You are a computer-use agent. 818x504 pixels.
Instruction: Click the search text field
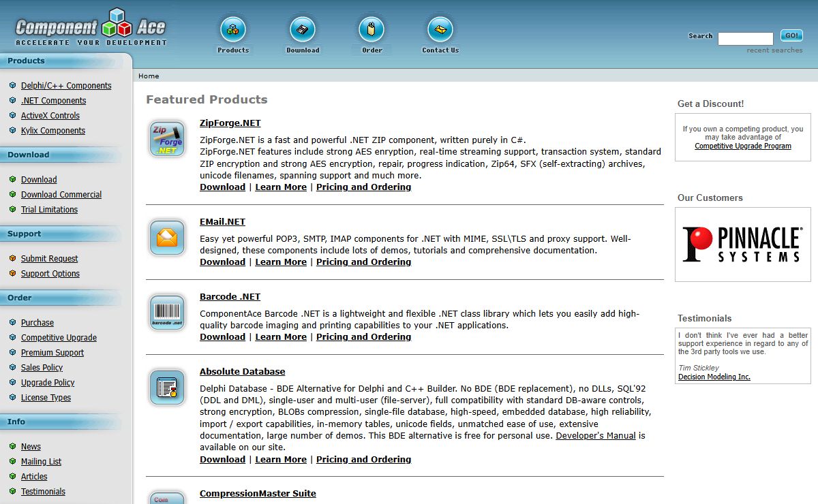[x=746, y=38]
